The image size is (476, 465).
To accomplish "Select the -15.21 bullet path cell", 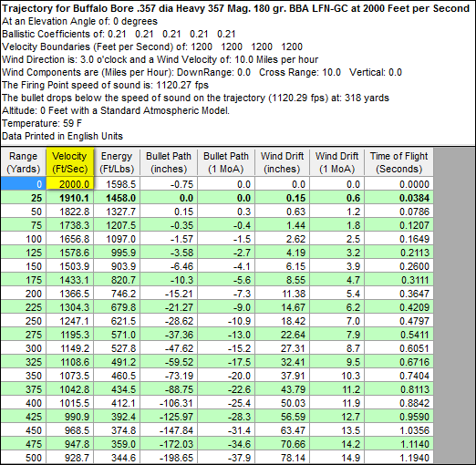I will [x=169, y=294].
